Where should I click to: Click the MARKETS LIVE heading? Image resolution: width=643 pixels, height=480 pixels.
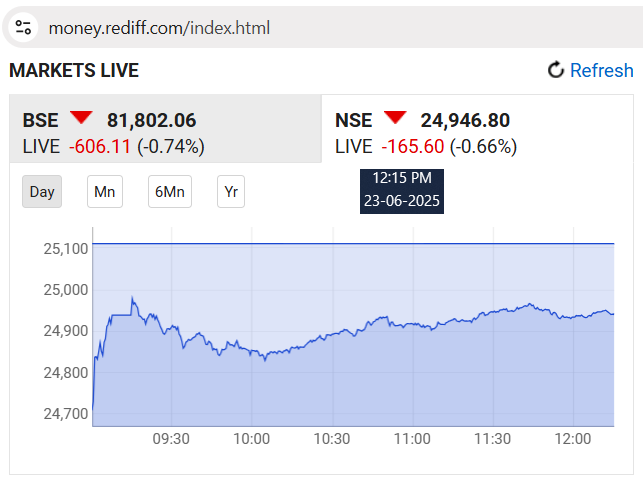pos(74,71)
